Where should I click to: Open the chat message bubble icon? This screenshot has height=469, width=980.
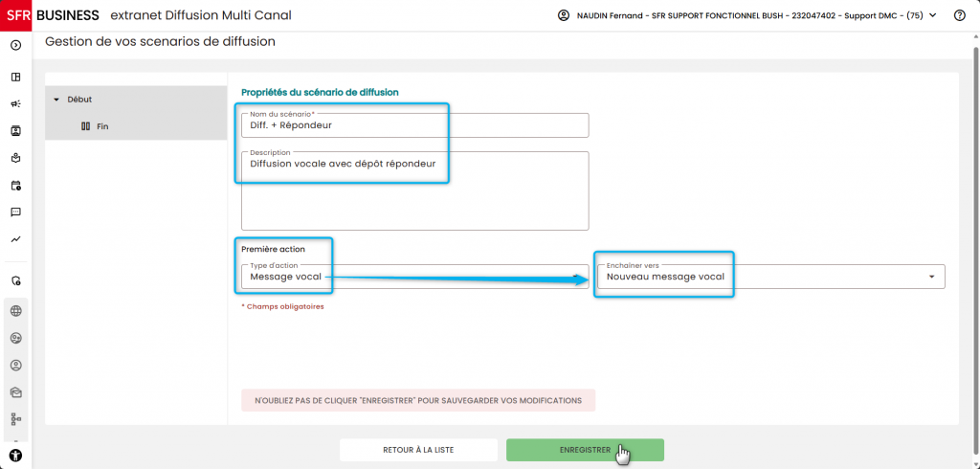point(16,212)
